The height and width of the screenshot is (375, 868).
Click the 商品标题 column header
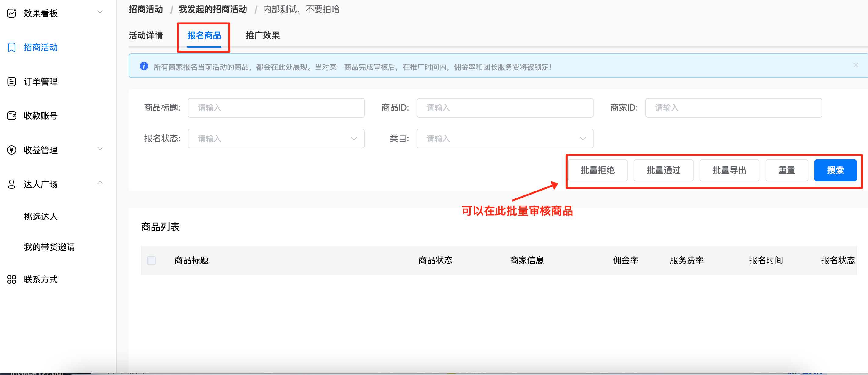click(192, 260)
